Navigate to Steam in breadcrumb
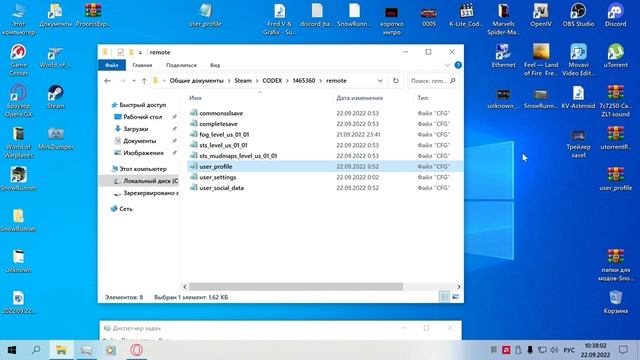The width and height of the screenshot is (640, 360). click(243, 81)
